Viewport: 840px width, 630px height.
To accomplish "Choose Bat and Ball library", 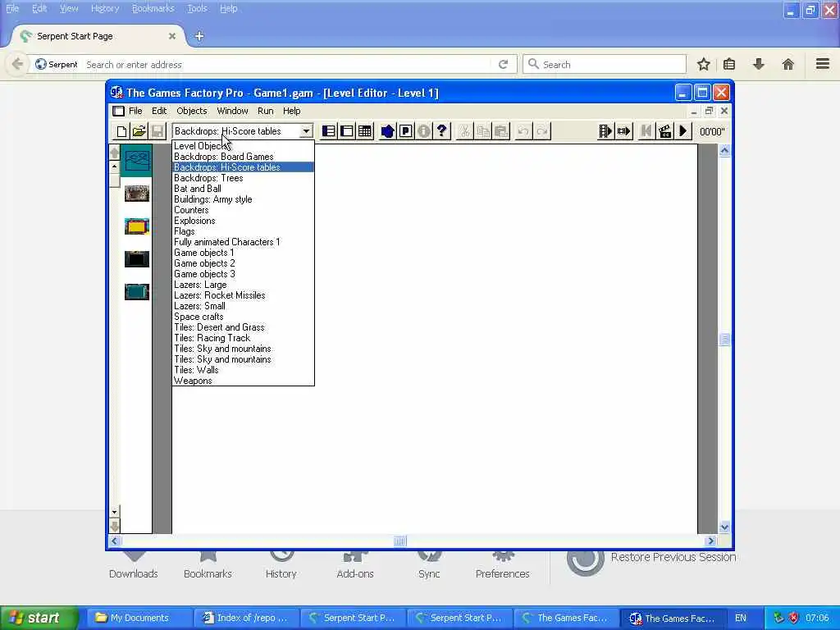I will (x=243, y=189).
